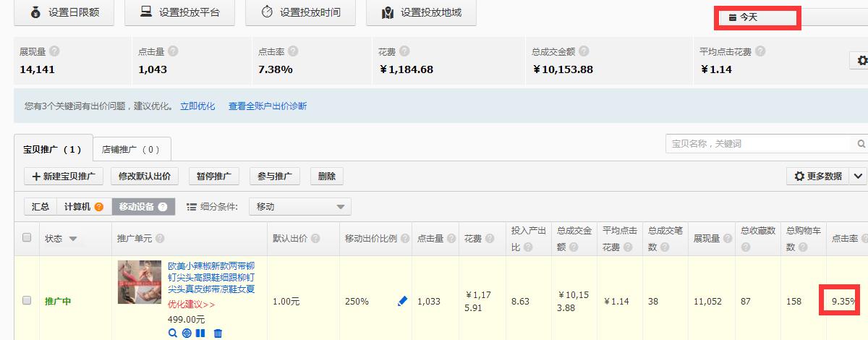This screenshot has height=340, width=868.
Task: Click the help icon in 花费 column header
Action: (x=490, y=239)
